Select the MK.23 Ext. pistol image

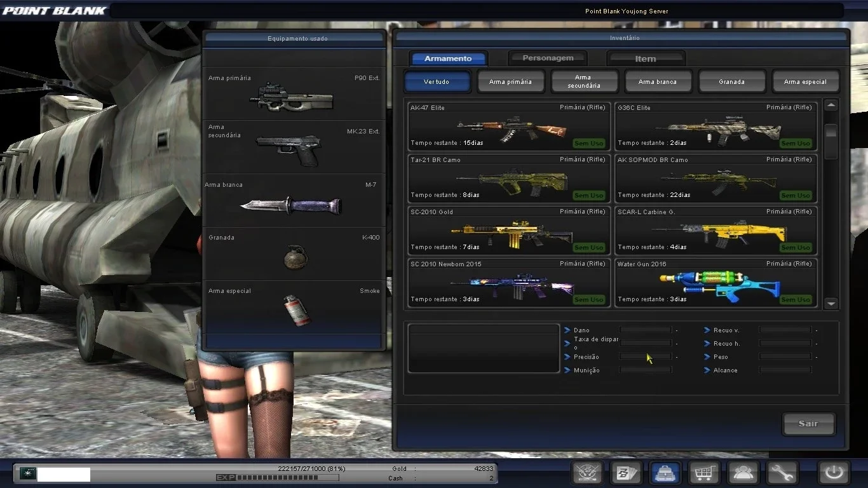point(288,150)
